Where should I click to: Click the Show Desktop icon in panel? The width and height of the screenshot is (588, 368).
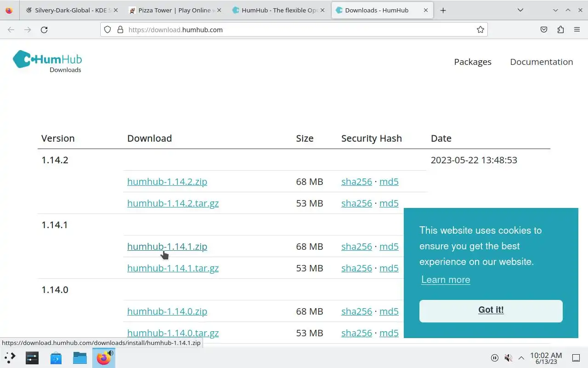(576, 358)
